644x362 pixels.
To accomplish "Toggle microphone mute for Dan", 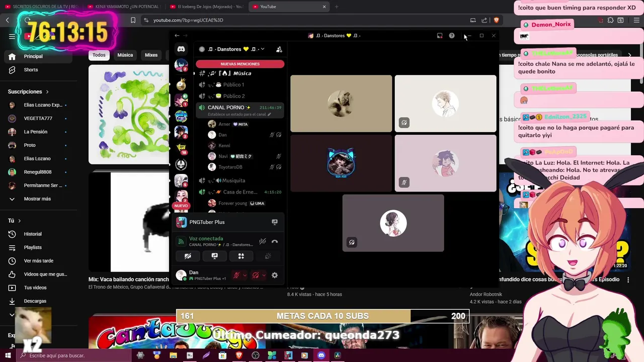I will point(236,275).
